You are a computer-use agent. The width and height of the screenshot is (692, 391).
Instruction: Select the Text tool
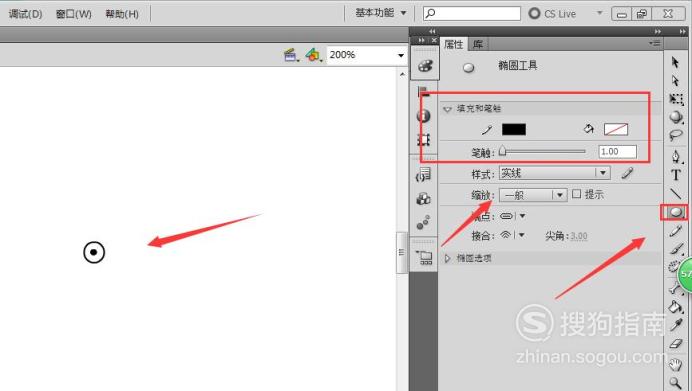tap(676, 175)
